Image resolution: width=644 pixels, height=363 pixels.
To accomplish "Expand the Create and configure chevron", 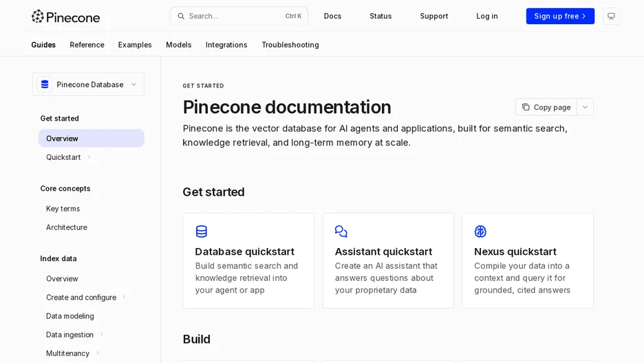I will tap(125, 298).
